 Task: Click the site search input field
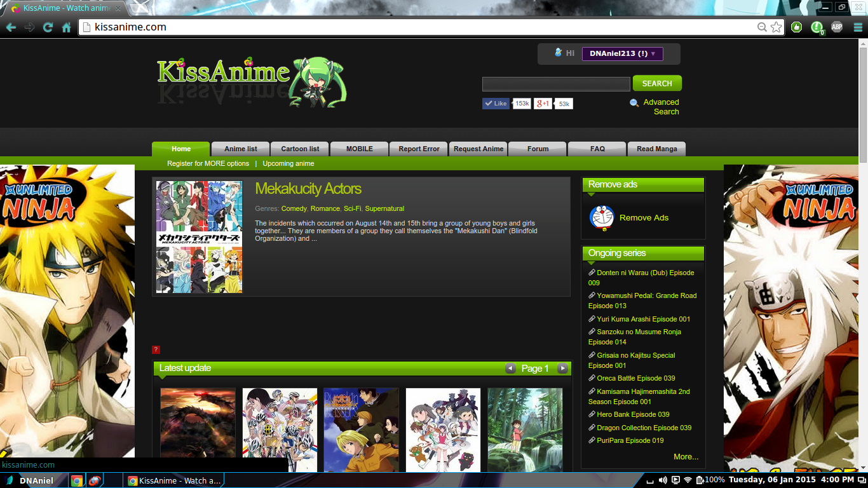556,84
